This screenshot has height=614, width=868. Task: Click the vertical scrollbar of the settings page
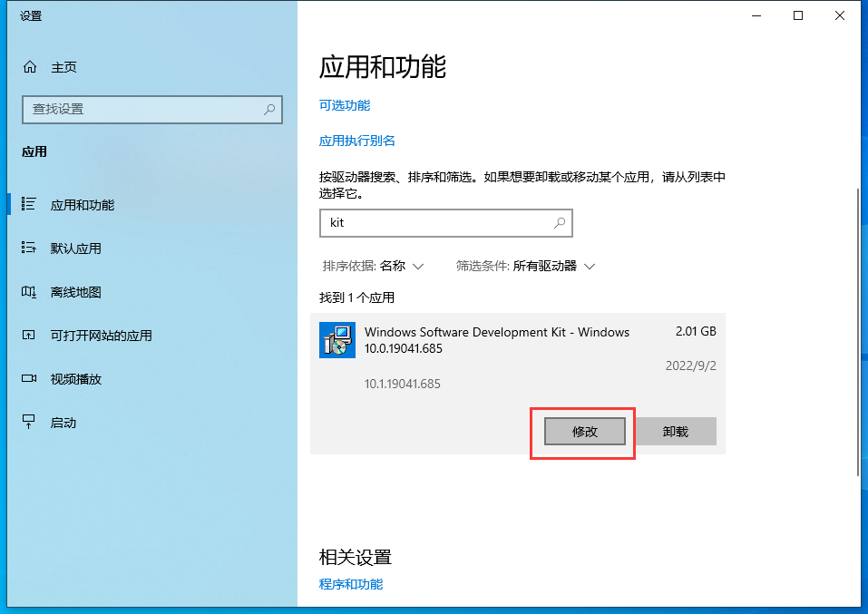pyautogui.click(x=858, y=332)
